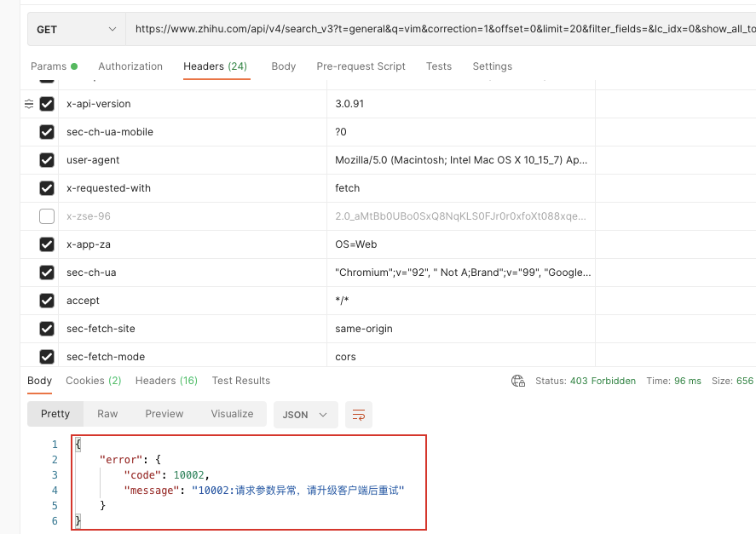The width and height of the screenshot is (756, 534).
Task: Open the response Cookies (2) tab
Action: [x=94, y=381]
